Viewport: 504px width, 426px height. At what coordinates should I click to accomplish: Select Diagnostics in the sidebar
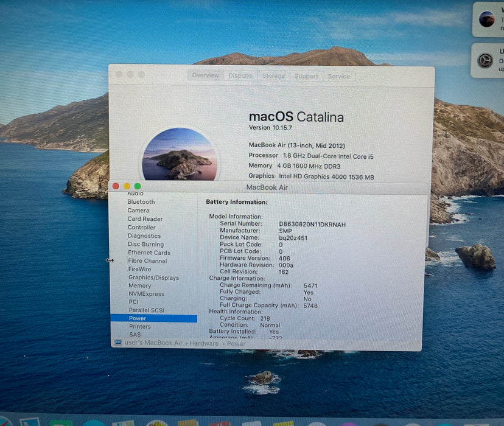tap(144, 236)
